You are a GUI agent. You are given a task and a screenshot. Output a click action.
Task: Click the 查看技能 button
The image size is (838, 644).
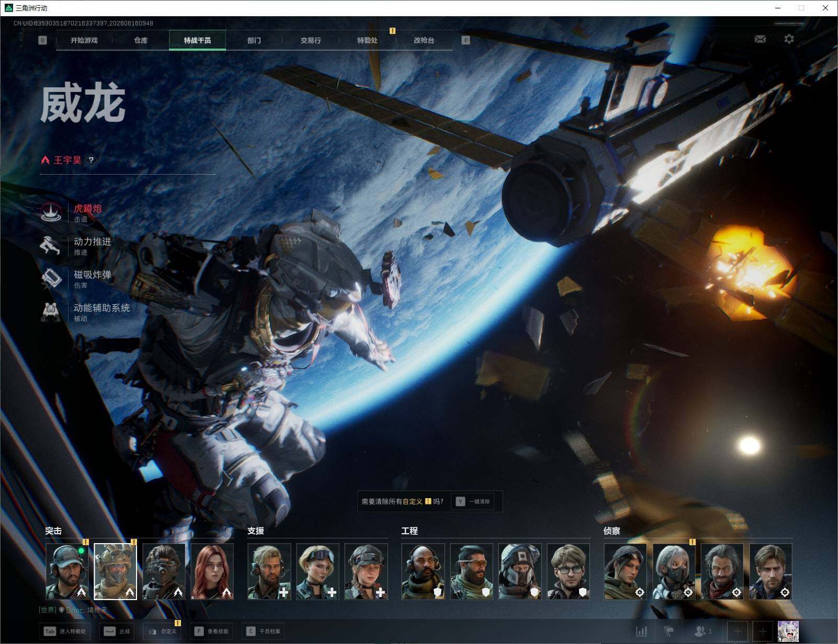[x=212, y=631]
